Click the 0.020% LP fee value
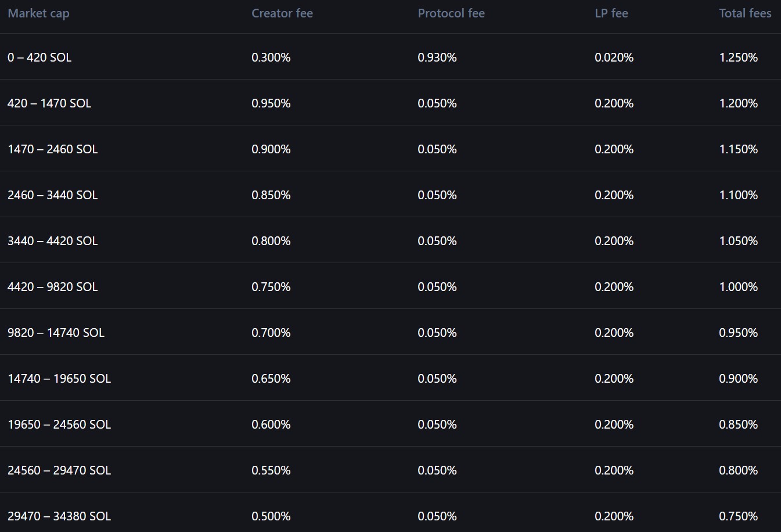 pos(614,57)
